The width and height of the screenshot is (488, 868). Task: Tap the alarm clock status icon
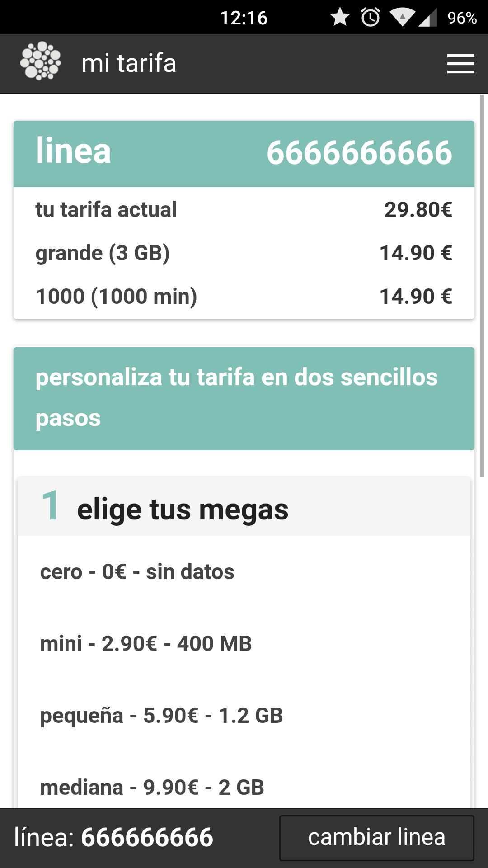point(371,18)
